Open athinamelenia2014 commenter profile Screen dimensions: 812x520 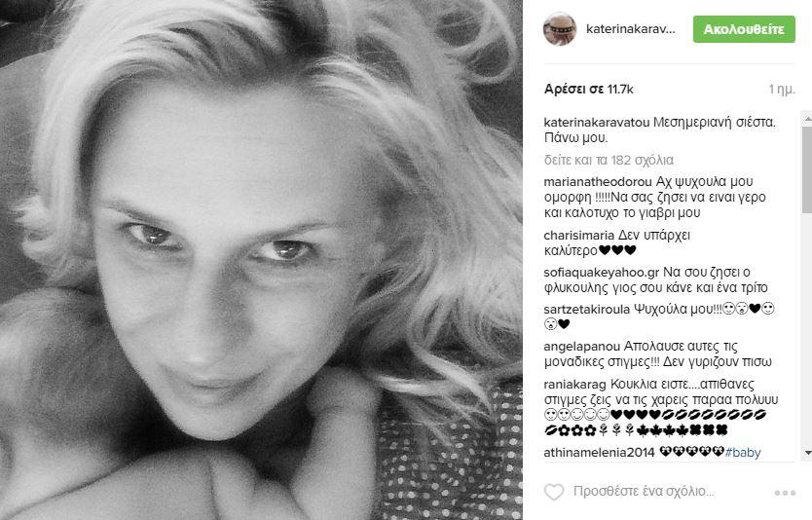[x=600, y=453]
